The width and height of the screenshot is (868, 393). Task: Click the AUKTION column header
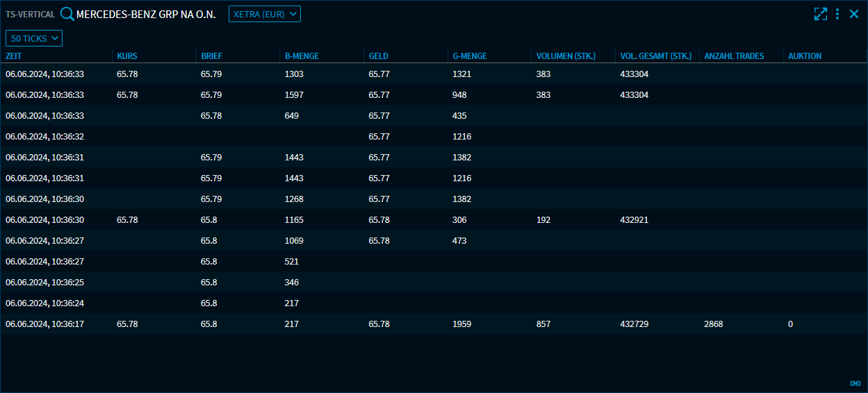click(x=805, y=56)
